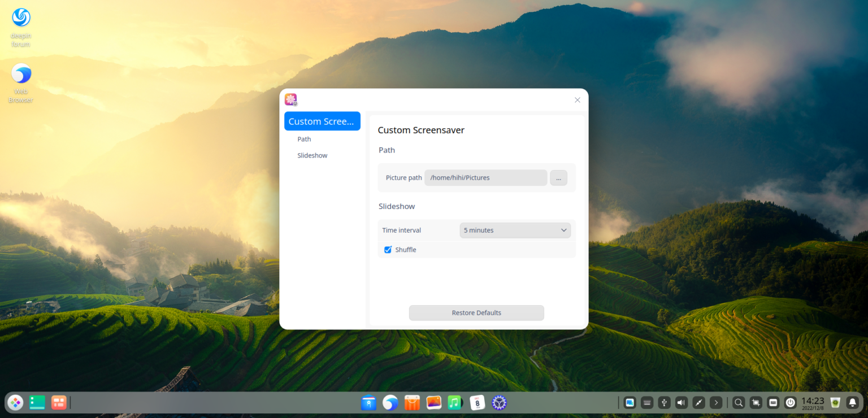This screenshot has width=868, height=418.
Task: Select Path in the sidebar
Action: 304,139
